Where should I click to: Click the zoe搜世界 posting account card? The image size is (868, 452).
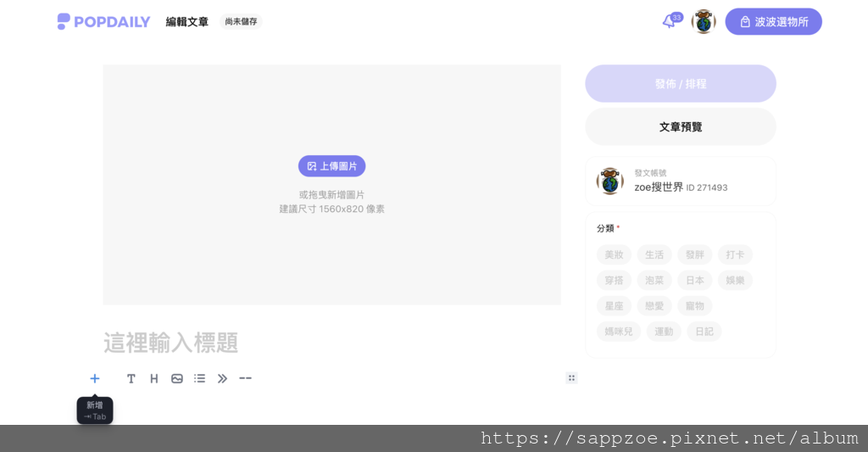681,181
